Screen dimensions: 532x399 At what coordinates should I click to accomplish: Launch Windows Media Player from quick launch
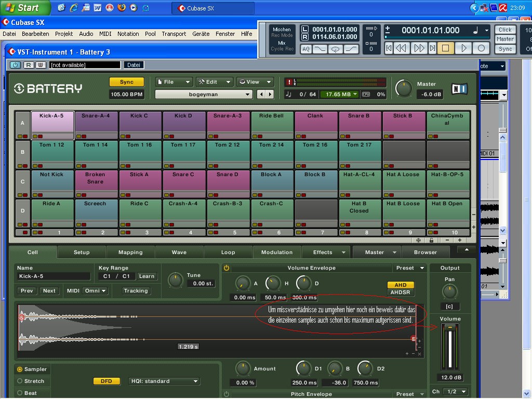[x=134, y=8]
